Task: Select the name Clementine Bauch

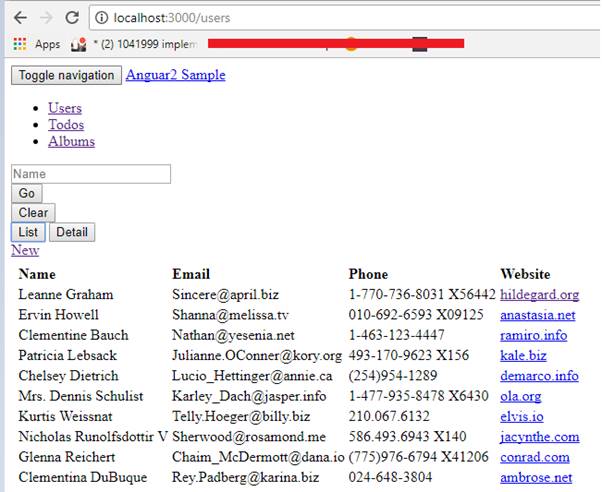Action: point(73,335)
